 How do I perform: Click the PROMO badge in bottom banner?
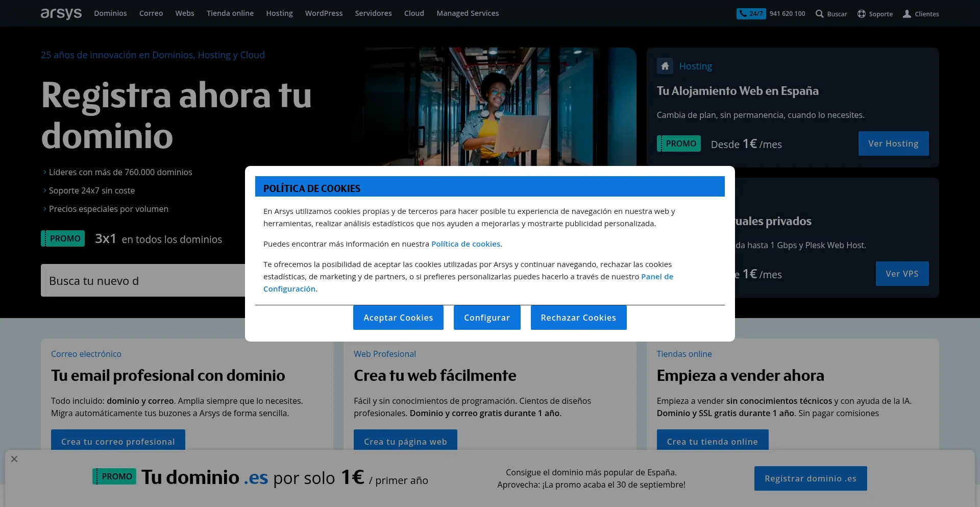(114, 476)
